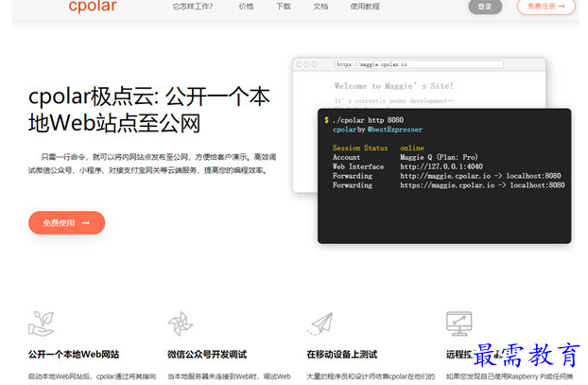Image resolution: width=588 pixels, height=385 pixels.
Task: Click the pinwheel icon for WeChat debugging
Action: click(181, 324)
